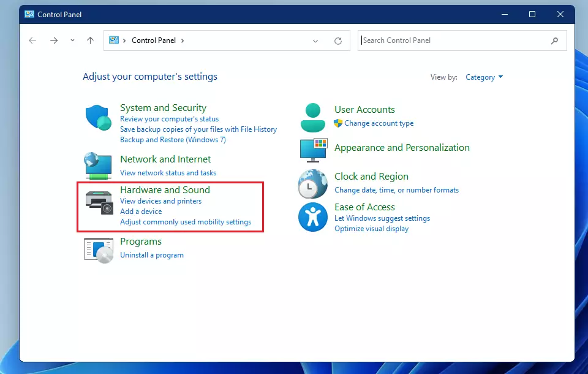Select Add a device link
The width and height of the screenshot is (588, 374).
(141, 212)
